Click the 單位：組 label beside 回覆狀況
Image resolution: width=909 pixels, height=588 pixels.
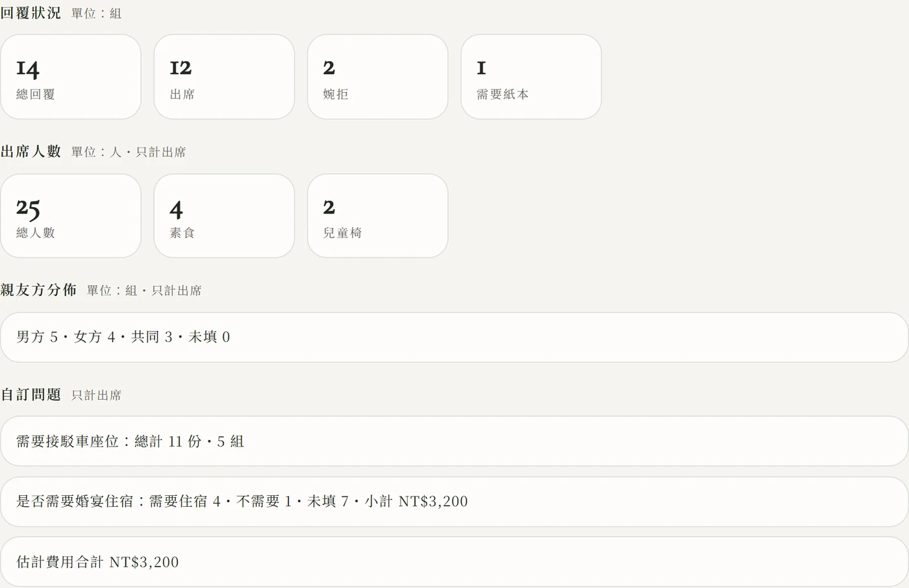(x=96, y=14)
